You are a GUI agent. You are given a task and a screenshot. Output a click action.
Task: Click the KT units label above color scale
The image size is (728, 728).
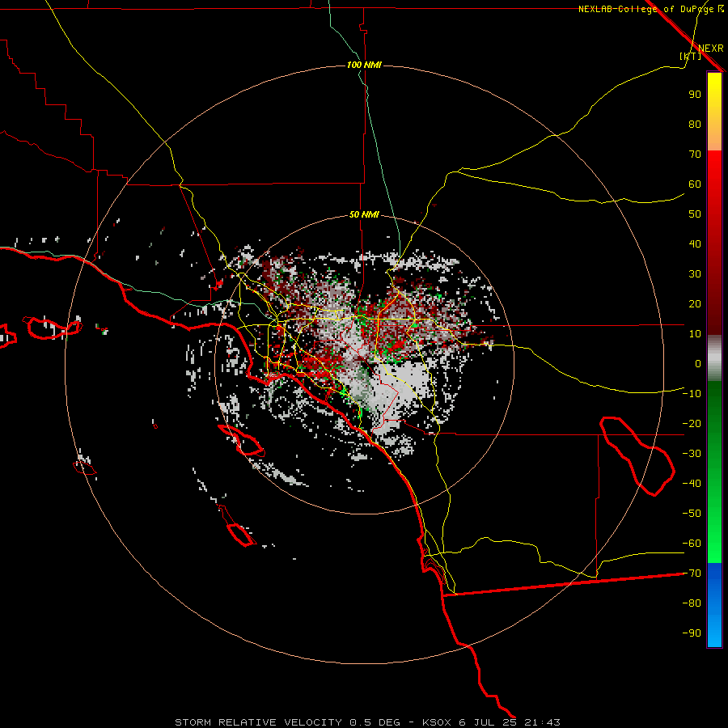click(x=691, y=56)
